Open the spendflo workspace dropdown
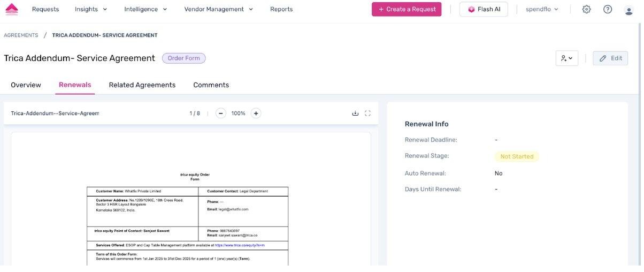 (542, 9)
